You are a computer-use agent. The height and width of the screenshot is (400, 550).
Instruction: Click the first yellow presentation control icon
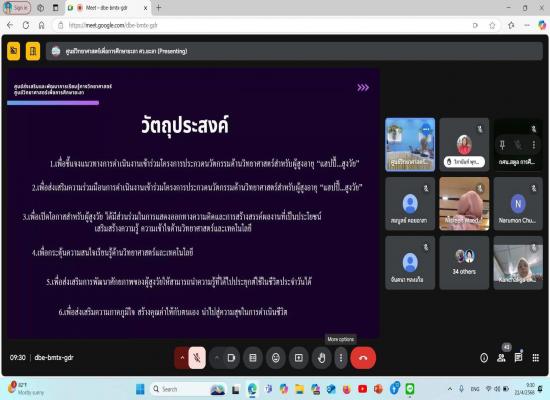point(14,51)
